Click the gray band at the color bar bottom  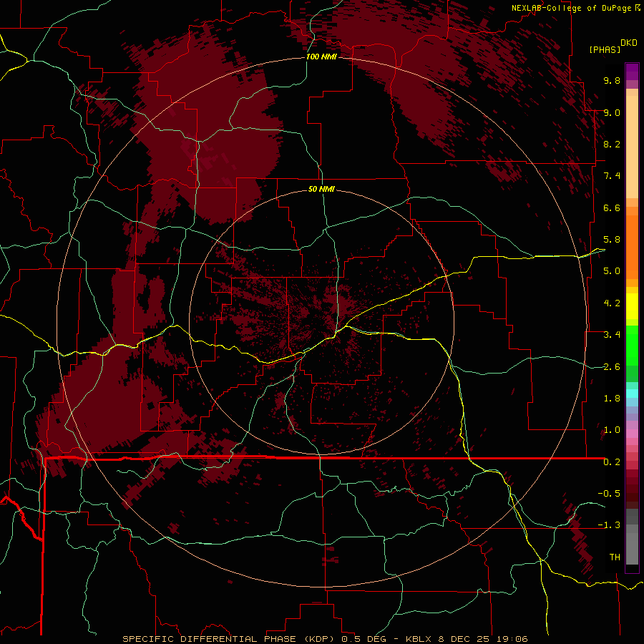pos(632,548)
